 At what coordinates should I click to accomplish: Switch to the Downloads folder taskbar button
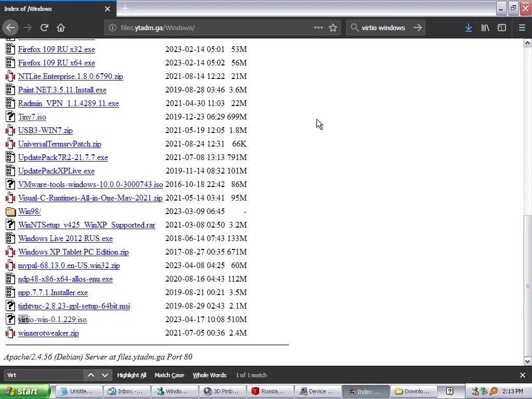click(414, 392)
